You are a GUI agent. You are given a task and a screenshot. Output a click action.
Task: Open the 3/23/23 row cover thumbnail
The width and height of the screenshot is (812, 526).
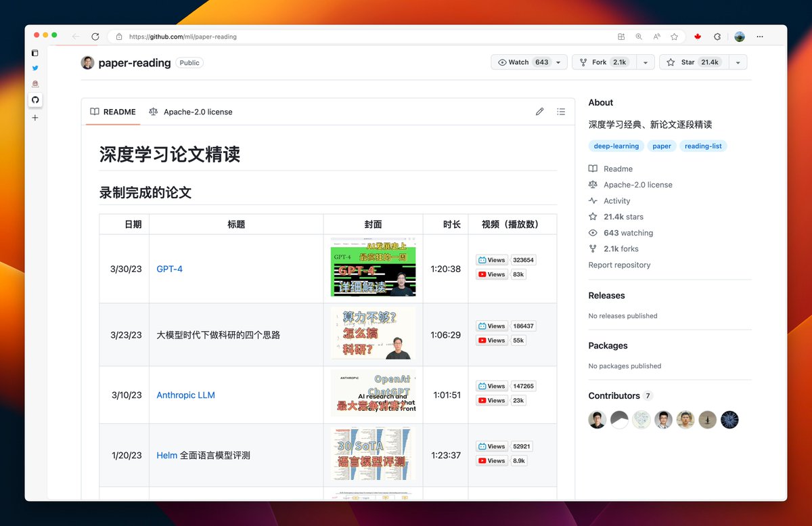374,333
